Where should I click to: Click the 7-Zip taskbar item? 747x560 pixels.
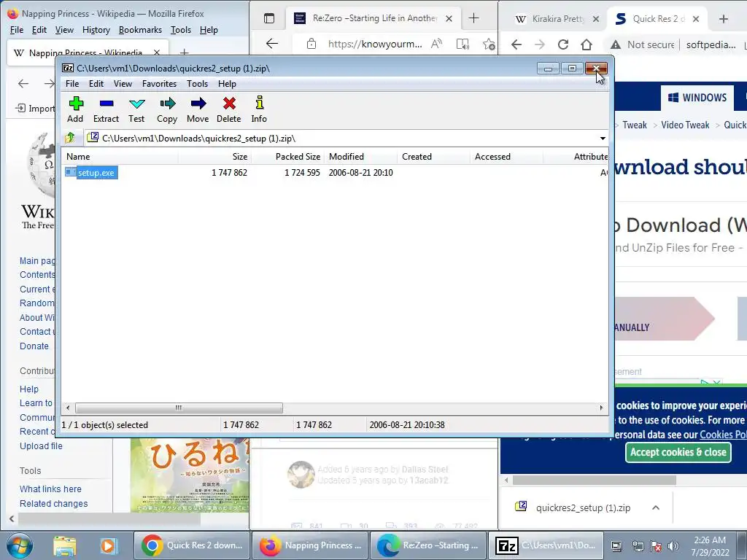(546, 545)
